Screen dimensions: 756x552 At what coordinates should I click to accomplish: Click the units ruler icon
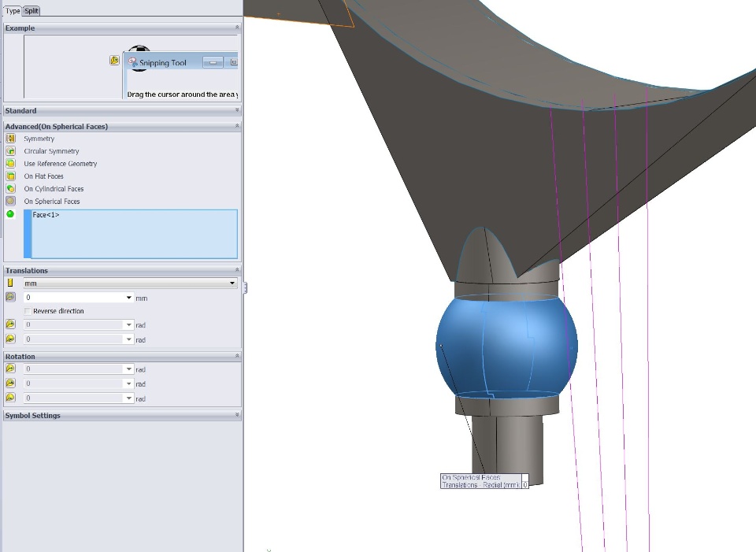pos(10,283)
